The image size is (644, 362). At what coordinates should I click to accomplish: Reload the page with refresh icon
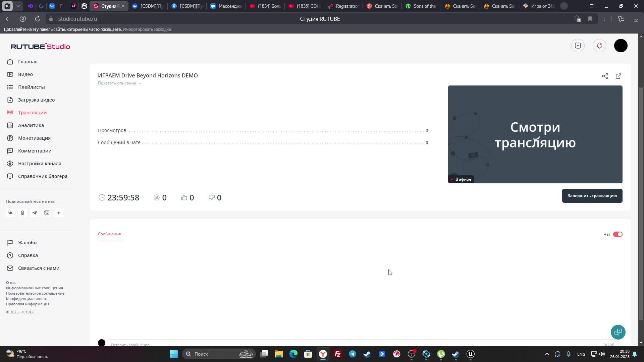click(38, 19)
